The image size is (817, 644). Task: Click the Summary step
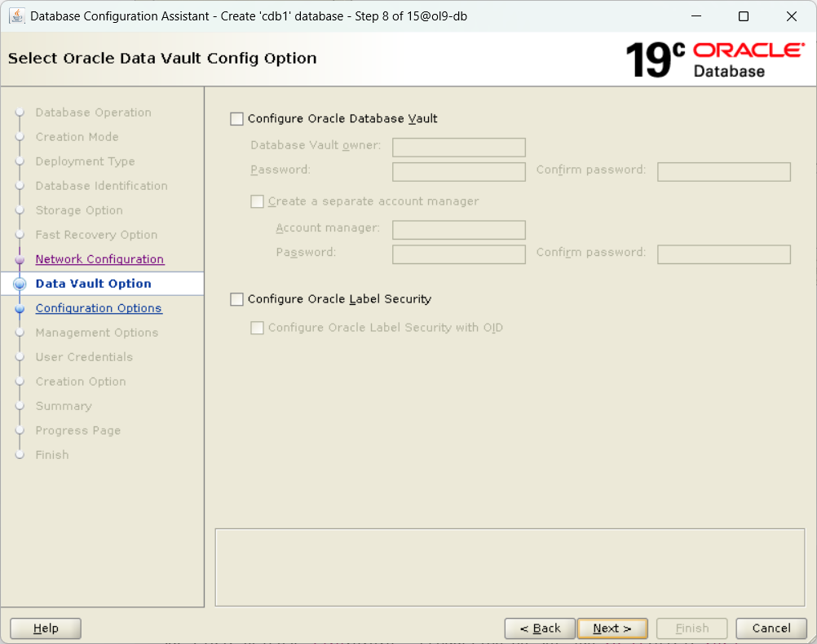tap(64, 406)
